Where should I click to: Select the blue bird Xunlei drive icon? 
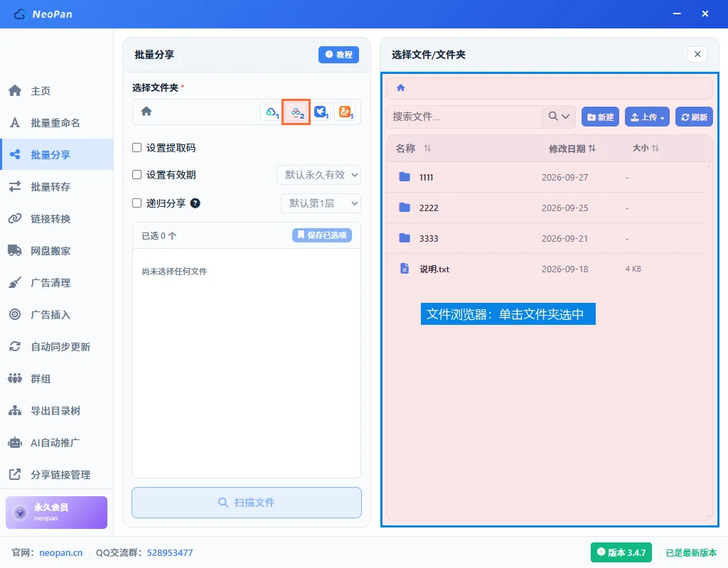click(x=321, y=112)
